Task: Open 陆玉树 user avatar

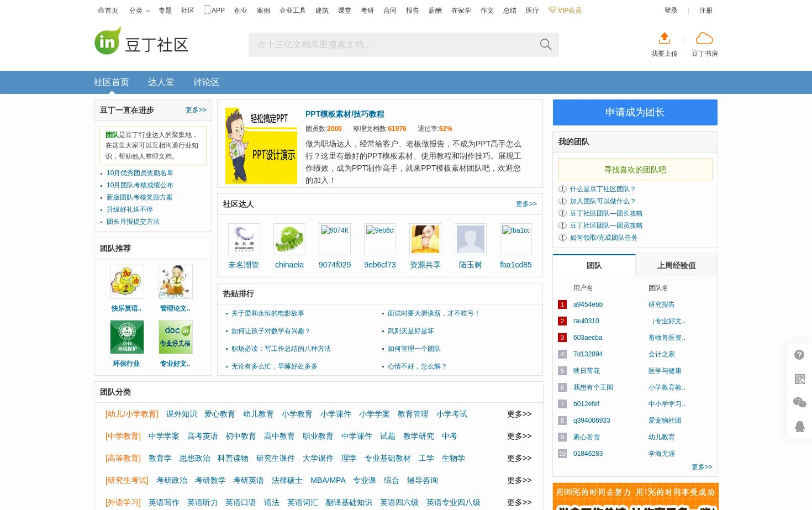Action: pyautogui.click(x=471, y=239)
